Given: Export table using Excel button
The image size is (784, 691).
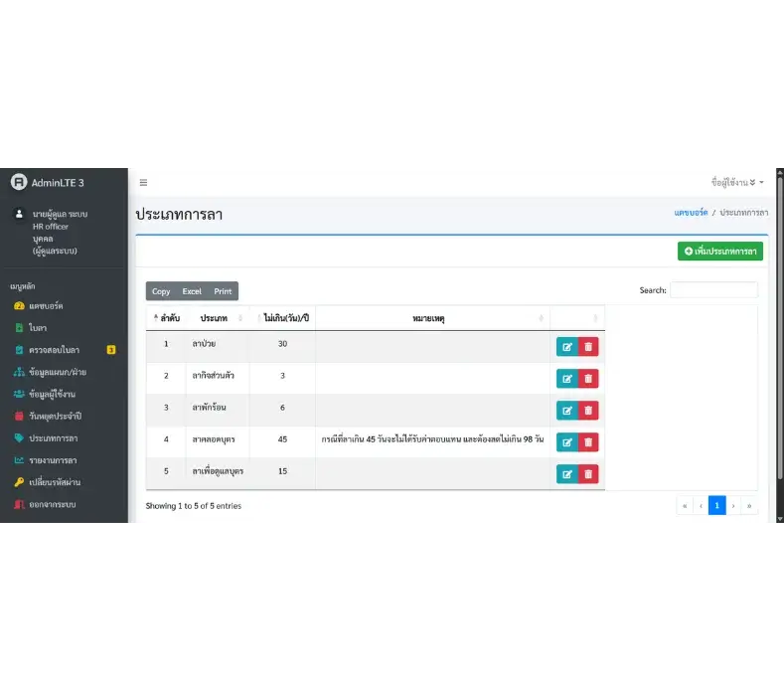Looking at the screenshot, I should pyautogui.click(x=192, y=291).
